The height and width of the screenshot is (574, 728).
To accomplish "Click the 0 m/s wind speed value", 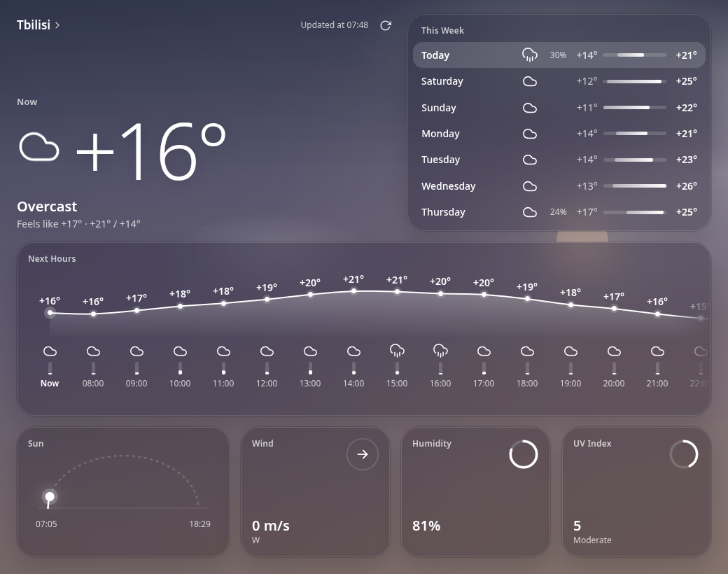I will coord(271,526).
